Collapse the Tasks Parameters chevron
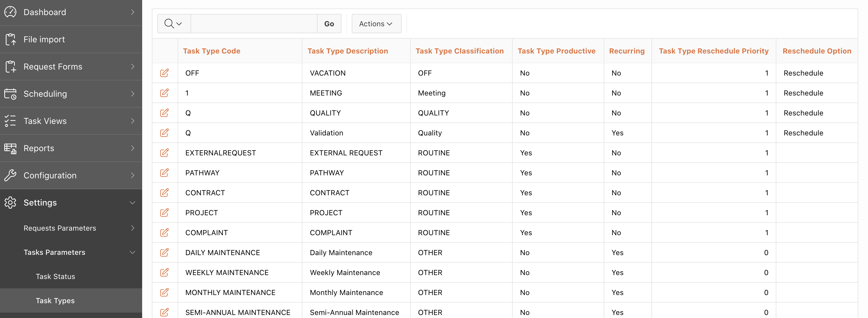The width and height of the screenshot is (868, 318). click(x=133, y=252)
